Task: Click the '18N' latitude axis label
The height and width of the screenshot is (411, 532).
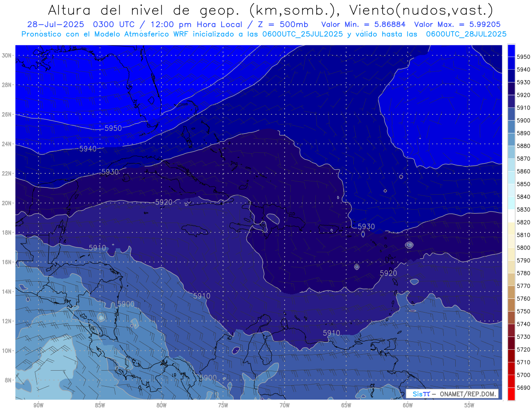Action: point(7,232)
